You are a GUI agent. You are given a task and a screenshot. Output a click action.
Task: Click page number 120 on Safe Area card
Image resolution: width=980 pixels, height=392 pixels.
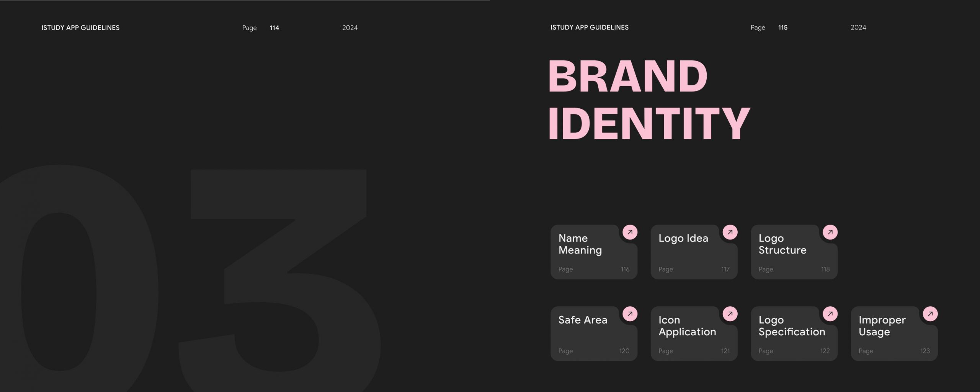tap(624, 351)
